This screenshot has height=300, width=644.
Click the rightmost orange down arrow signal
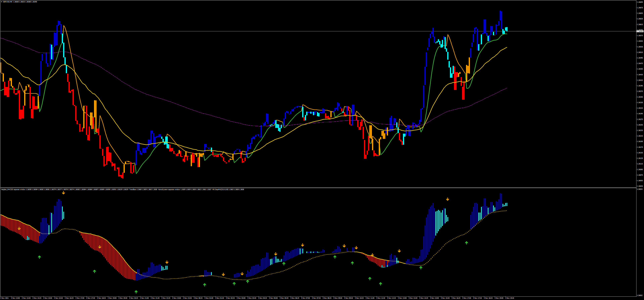point(448,199)
